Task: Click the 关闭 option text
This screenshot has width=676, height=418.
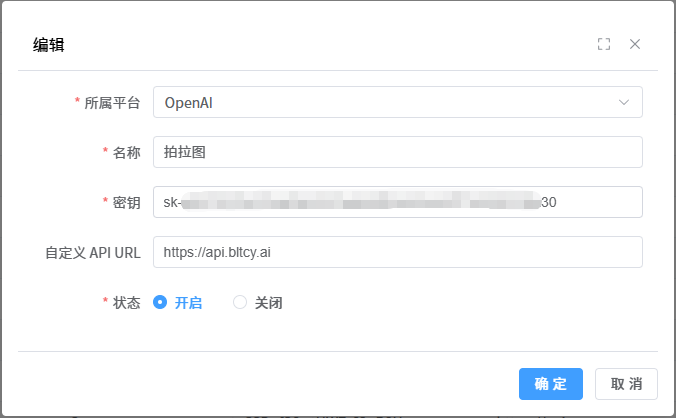Action: point(268,303)
